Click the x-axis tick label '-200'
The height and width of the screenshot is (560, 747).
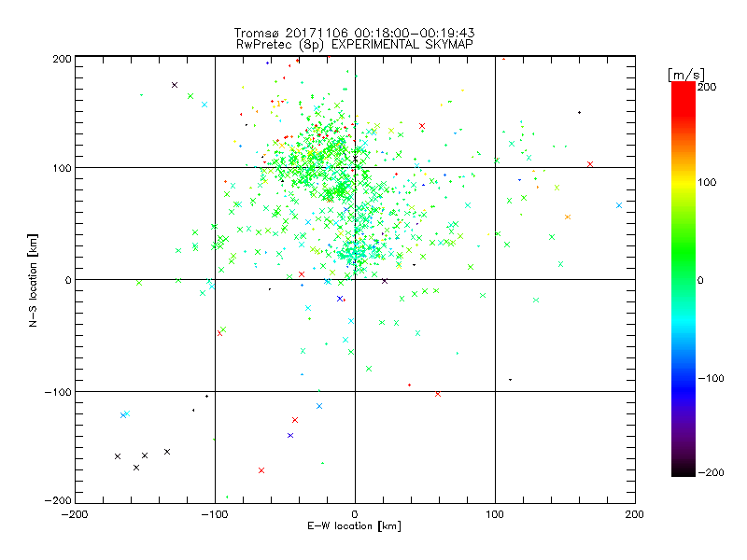click(75, 514)
